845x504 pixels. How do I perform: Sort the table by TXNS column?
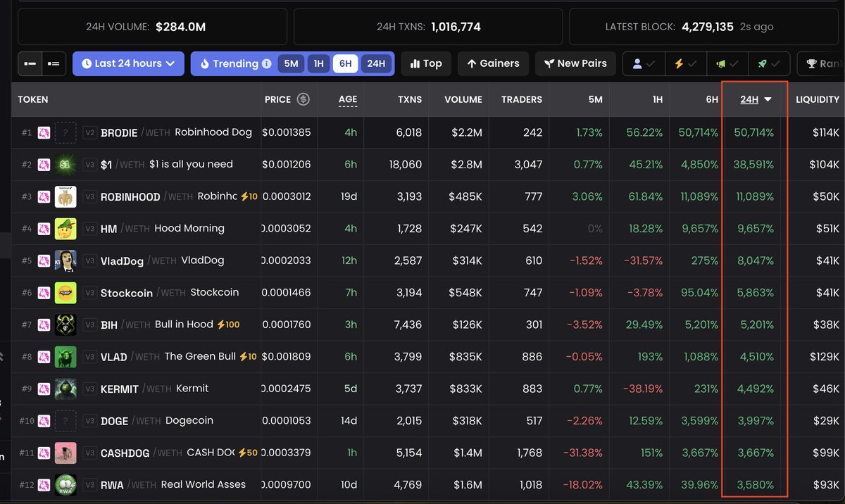[409, 99]
